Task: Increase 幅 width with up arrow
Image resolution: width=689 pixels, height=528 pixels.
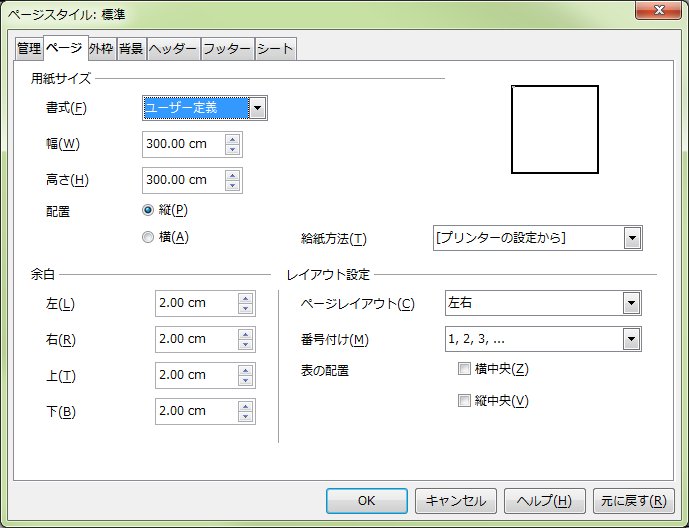Action: coord(232,139)
